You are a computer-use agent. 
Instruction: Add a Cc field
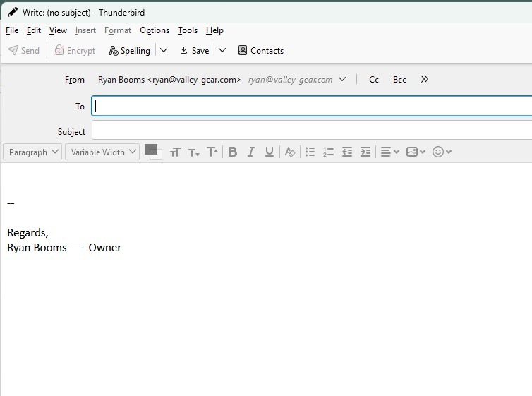tap(374, 80)
